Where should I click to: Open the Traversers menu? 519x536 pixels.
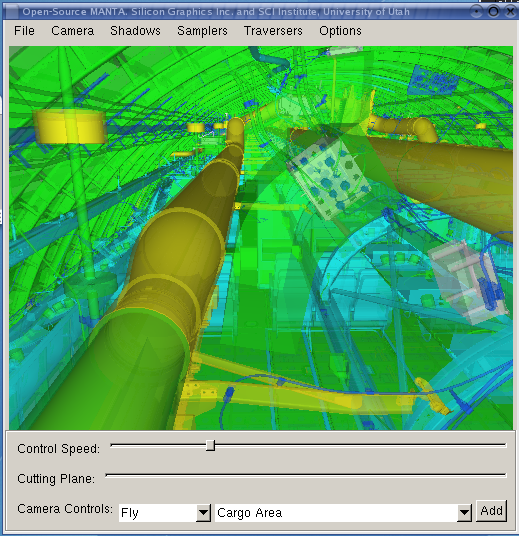point(273,31)
